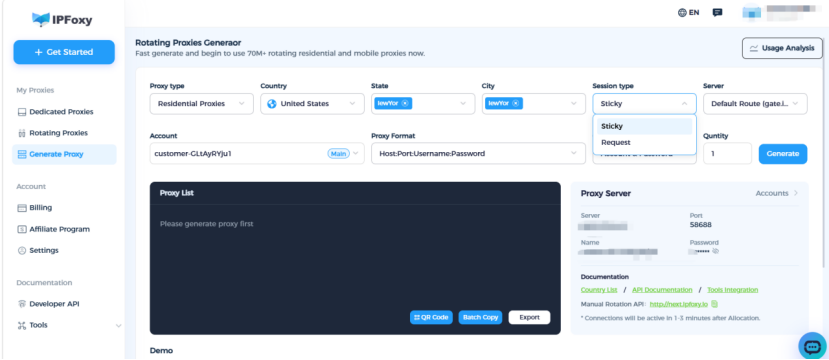The width and height of the screenshot is (829, 360).
Task: Open the messages chat icon in header
Action: (717, 13)
